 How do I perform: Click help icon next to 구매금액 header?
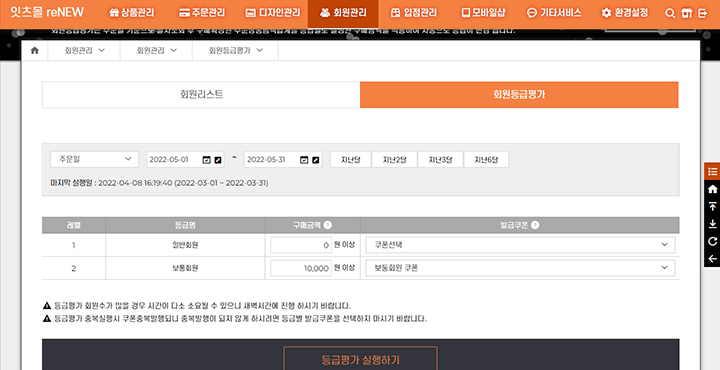pyautogui.click(x=327, y=225)
